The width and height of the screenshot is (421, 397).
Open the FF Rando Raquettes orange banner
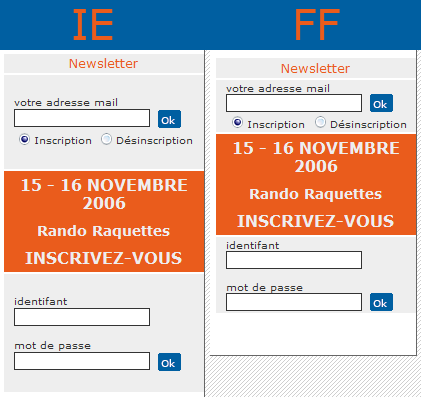tap(316, 185)
